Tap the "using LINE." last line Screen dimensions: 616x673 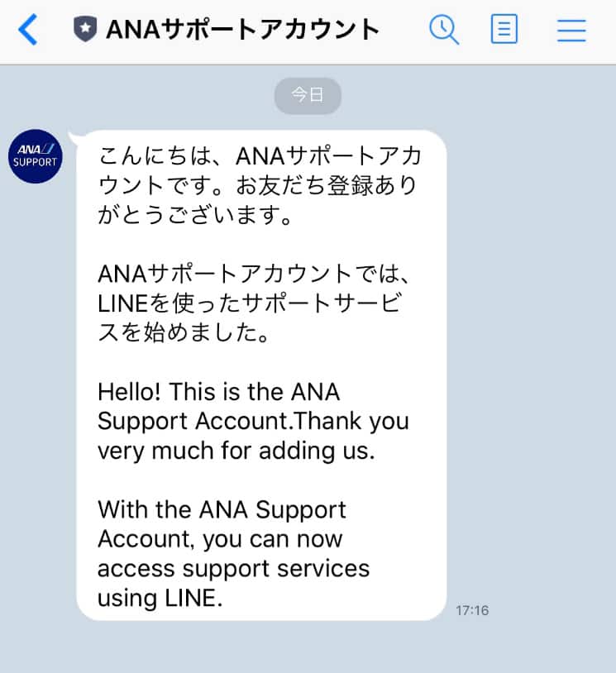pos(160,598)
